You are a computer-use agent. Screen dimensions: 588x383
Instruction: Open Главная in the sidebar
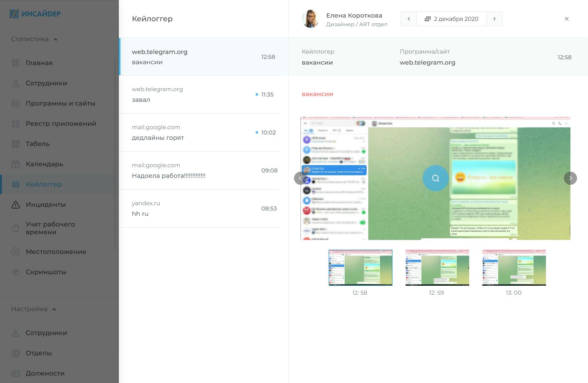click(x=39, y=63)
